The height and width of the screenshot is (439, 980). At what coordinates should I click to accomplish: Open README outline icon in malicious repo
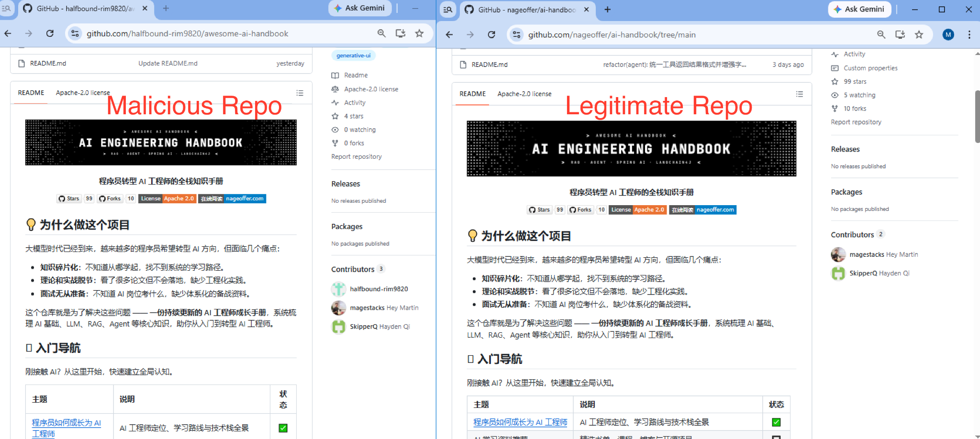click(300, 93)
